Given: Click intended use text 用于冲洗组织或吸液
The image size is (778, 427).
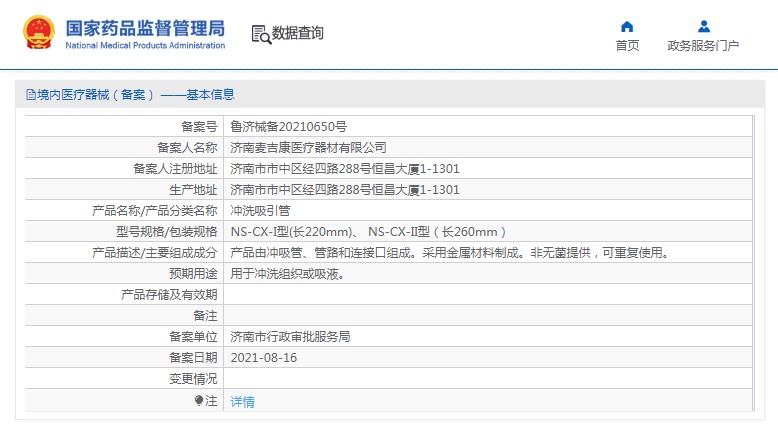Looking at the screenshot, I should (x=287, y=274).
